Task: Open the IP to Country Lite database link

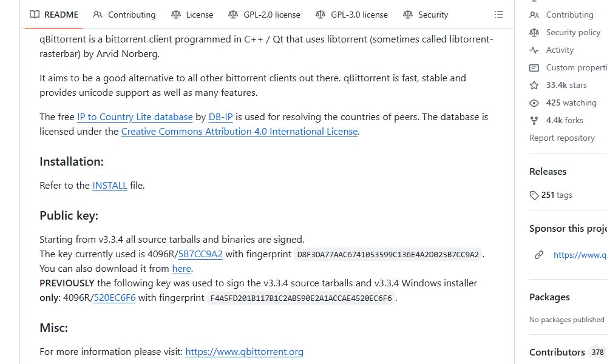Action: (x=135, y=117)
